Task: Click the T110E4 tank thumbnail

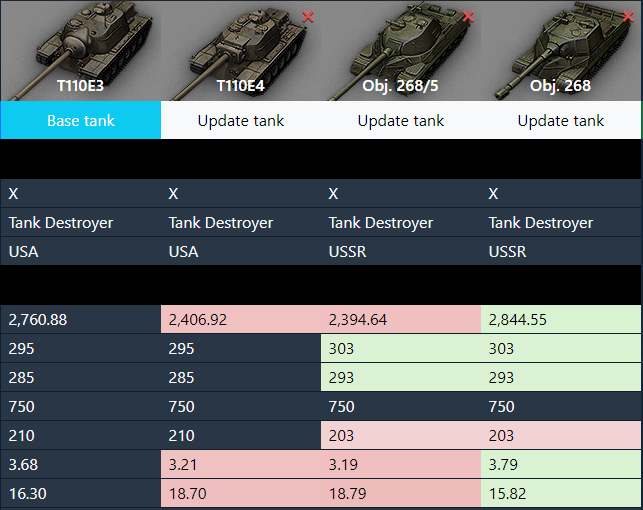Action: pyautogui.click(x=241, y=50)
